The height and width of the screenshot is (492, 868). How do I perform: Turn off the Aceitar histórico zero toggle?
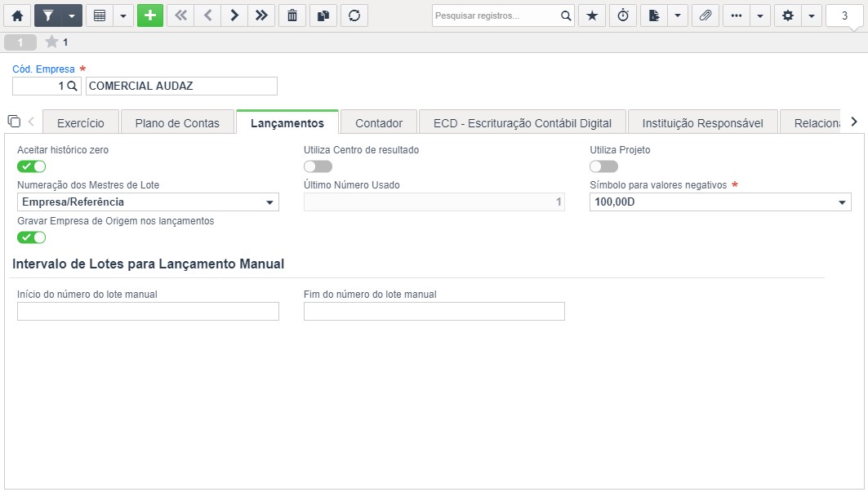pos(32,166)
